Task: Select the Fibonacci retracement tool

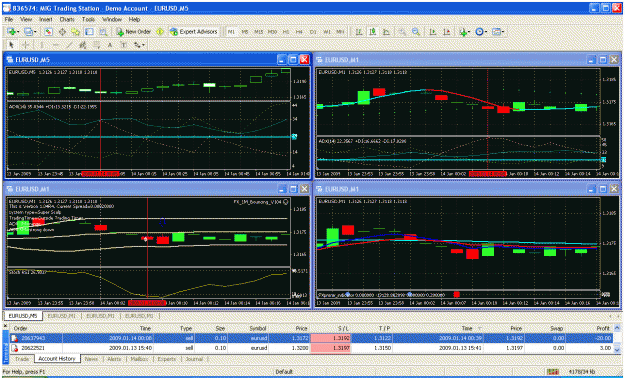Action: 97,45
